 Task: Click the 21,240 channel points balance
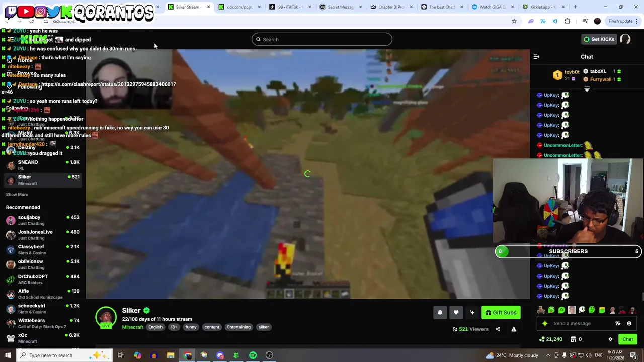point(550,339)
